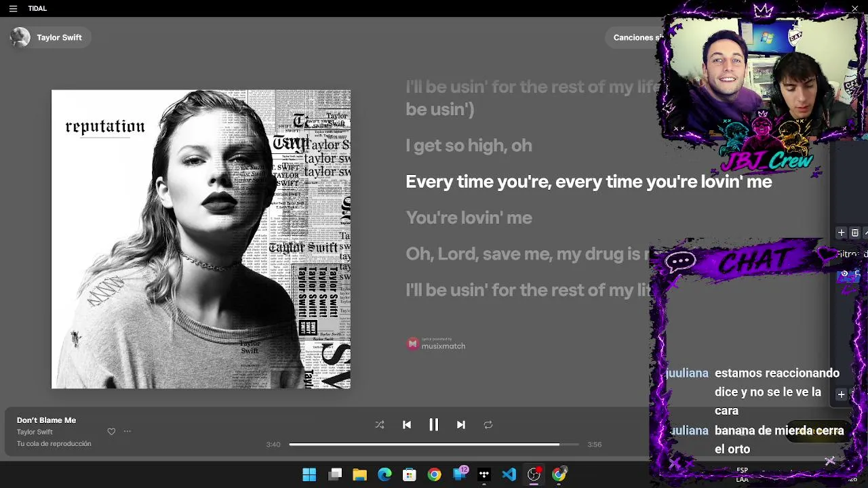Click the lower add (+) button in OBS panel
Viewport: 868px width, 488px height.
pyautogui.click(x=841, y=394)
